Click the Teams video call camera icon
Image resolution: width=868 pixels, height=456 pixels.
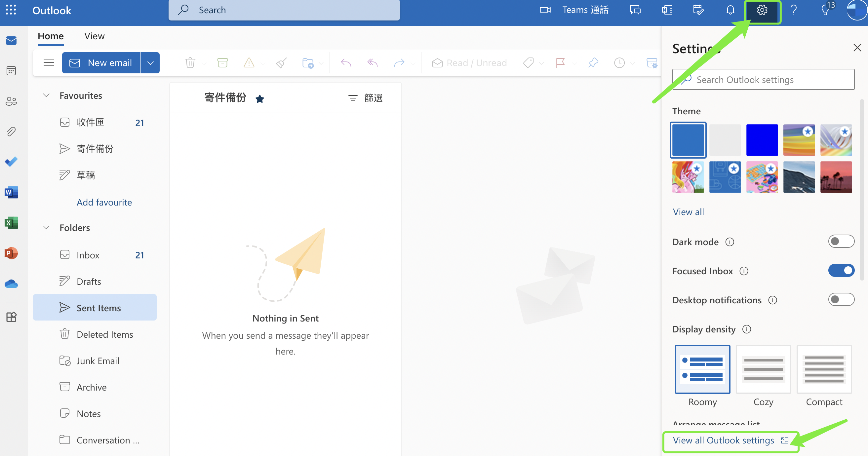point(545,10)
